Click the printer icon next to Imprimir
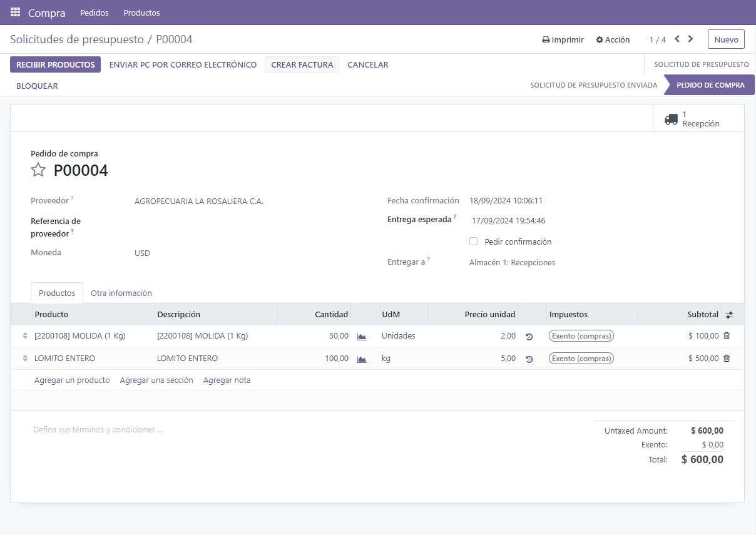 pos(546,39)
